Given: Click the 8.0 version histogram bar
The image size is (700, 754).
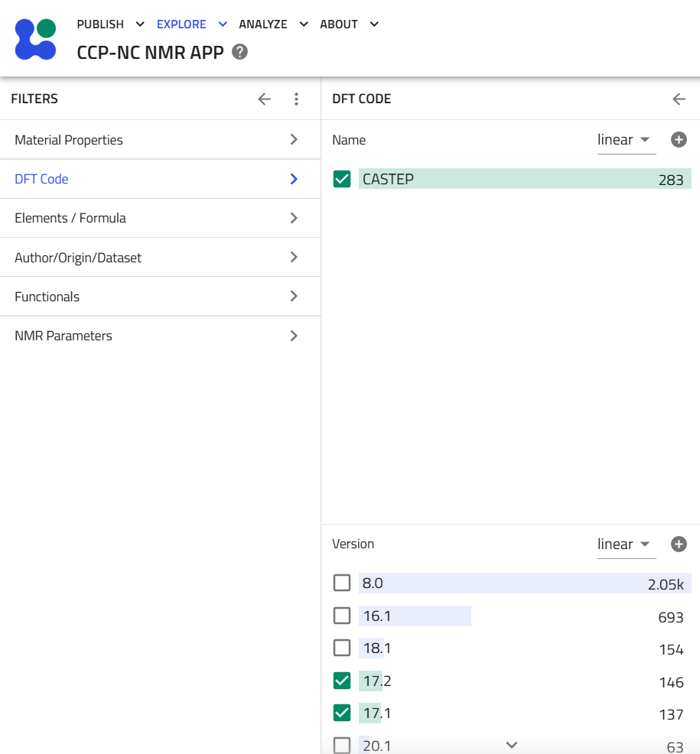Looking at the screenshot, I should pos(525,583).
